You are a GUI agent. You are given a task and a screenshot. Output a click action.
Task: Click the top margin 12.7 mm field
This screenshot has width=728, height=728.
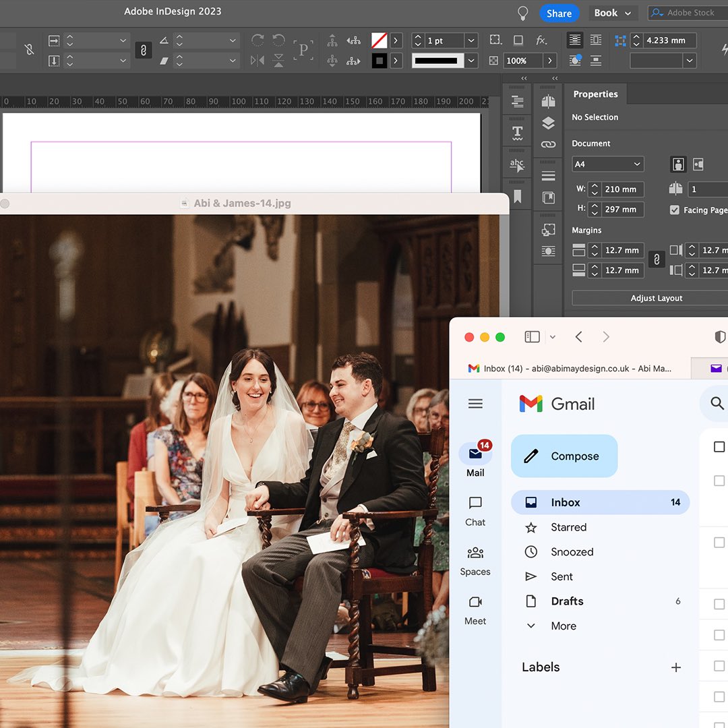click(x=622, y=250)
